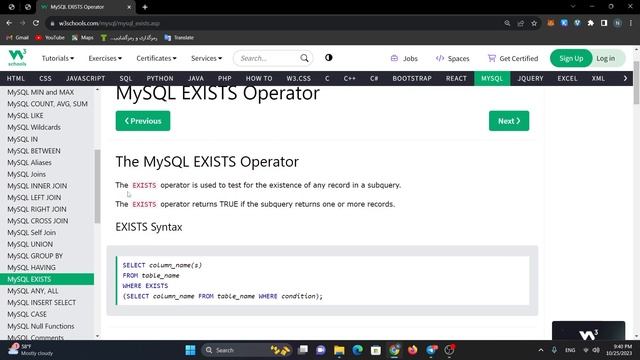Select JAVASCRIPT in the topic bar
This screenshot has width=640, height=360.
(x=85, y=78)
